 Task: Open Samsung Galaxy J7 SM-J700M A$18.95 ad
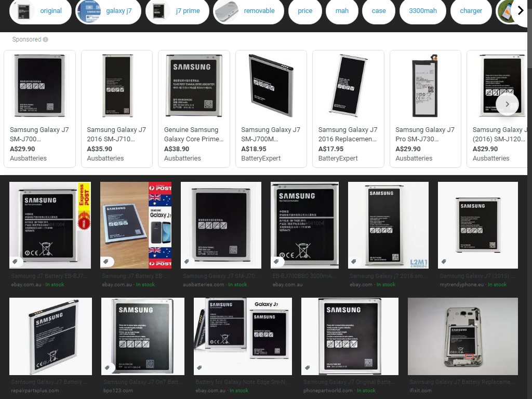tap(271, 109)
